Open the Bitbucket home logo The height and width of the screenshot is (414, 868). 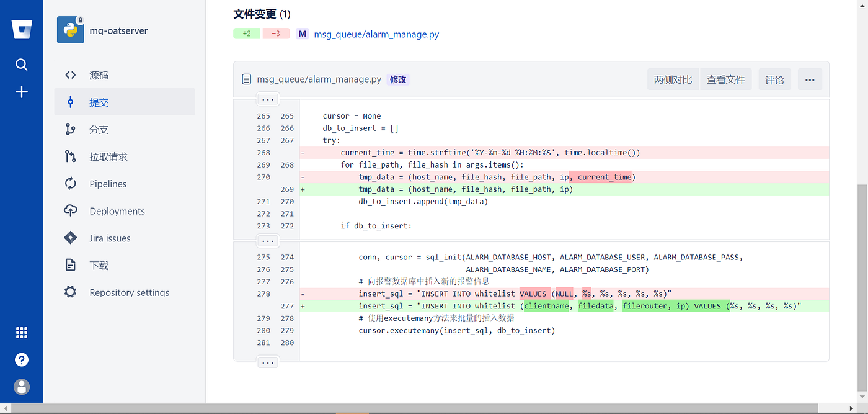pyautogui.click(x=21, y=29)
